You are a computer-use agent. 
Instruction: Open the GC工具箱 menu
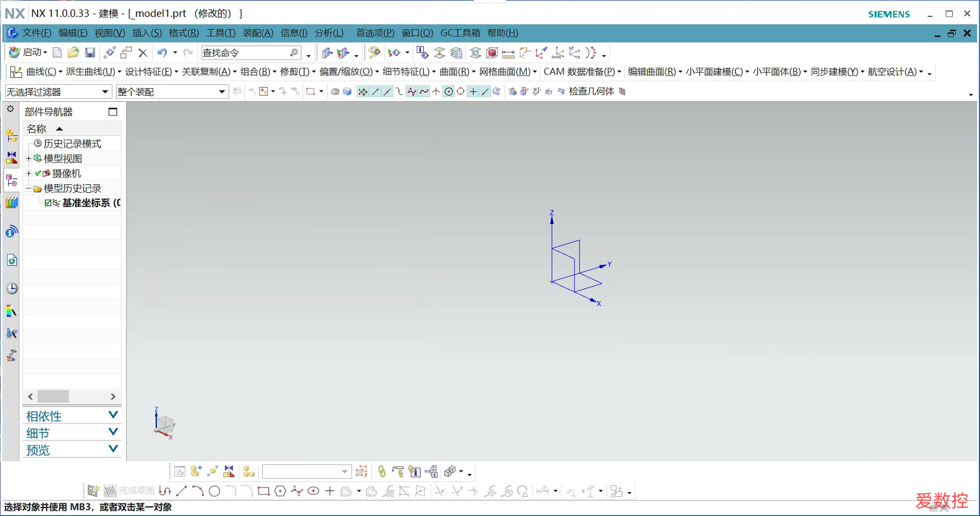coord(460,33)
